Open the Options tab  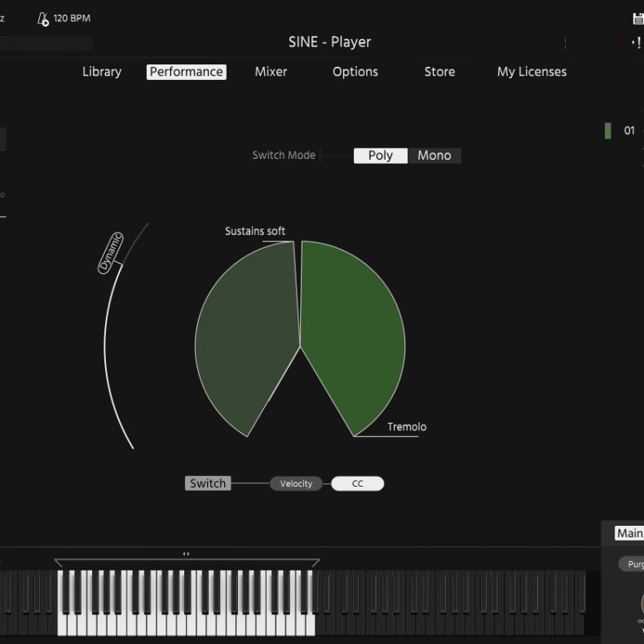point(355,72)
